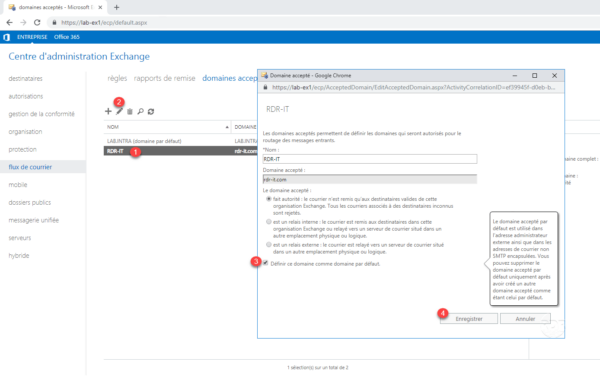Click the main browser address bar
600x380 pixels.
click(104, 23)
